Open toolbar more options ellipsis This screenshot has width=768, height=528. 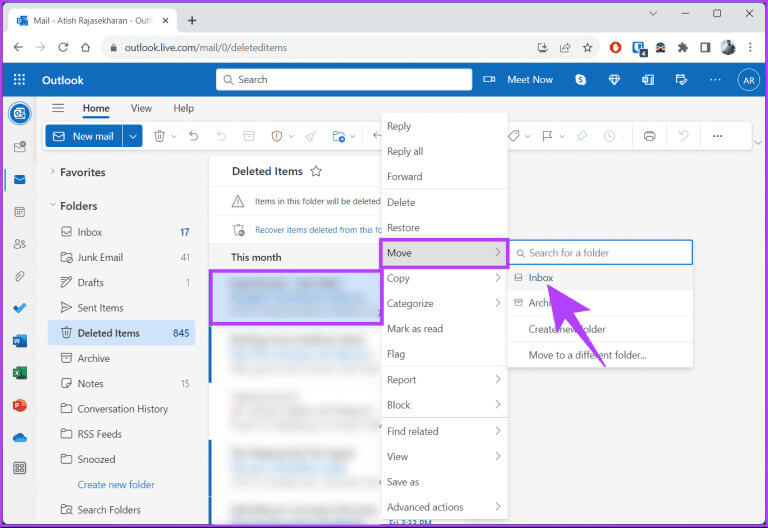717,136
